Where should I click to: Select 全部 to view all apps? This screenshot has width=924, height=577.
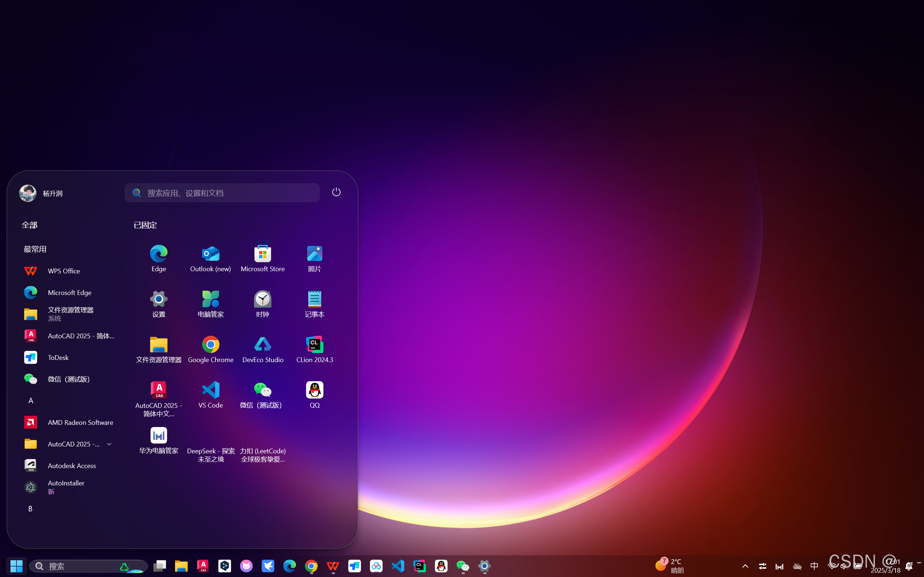coord(29,225)
